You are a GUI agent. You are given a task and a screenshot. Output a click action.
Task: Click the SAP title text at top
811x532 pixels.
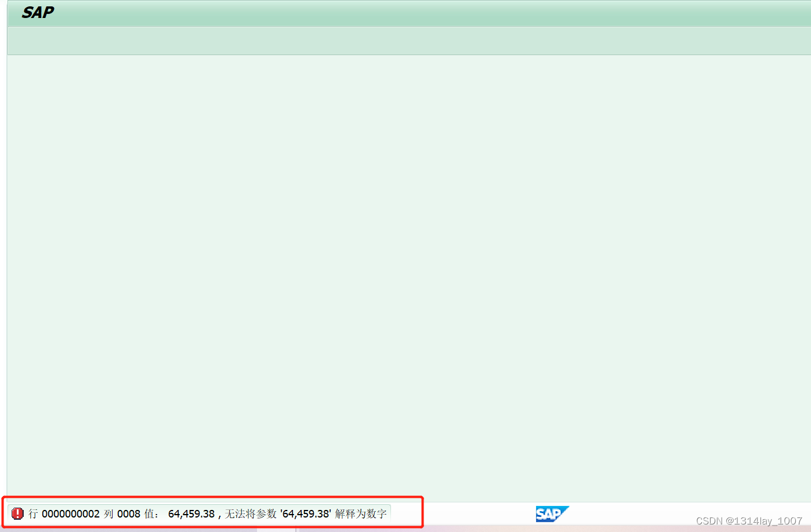(38, 12)
